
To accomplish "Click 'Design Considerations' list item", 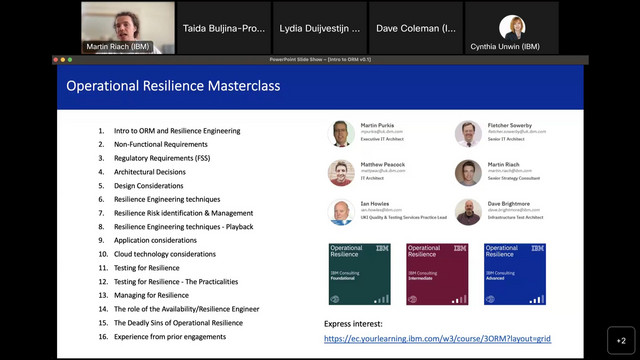I will tap(149, 185).
